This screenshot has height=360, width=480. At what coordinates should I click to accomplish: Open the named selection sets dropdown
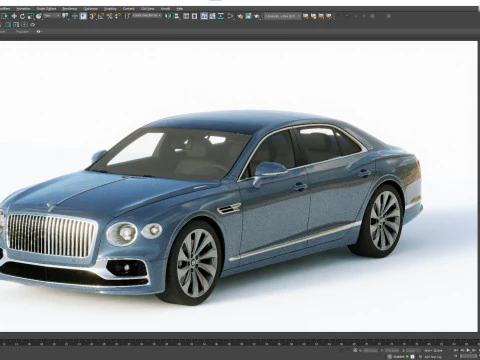pyautogui.click(x=147, y=16)
